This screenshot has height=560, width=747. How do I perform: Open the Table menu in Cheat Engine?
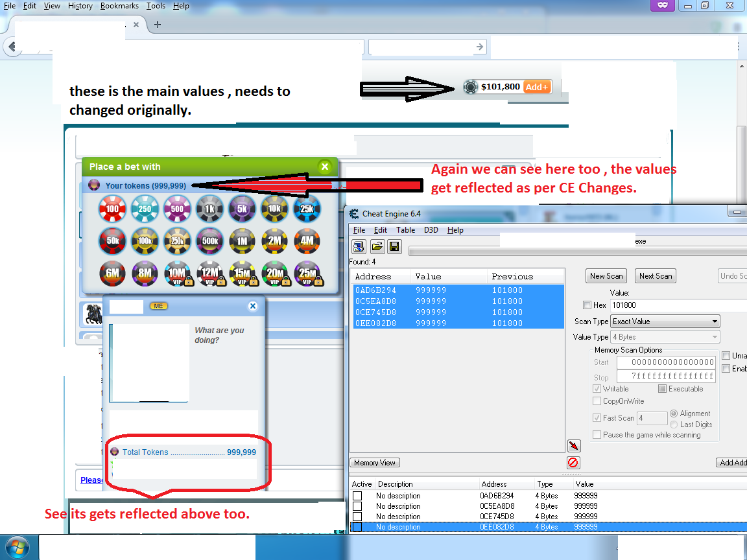[405, 229]
